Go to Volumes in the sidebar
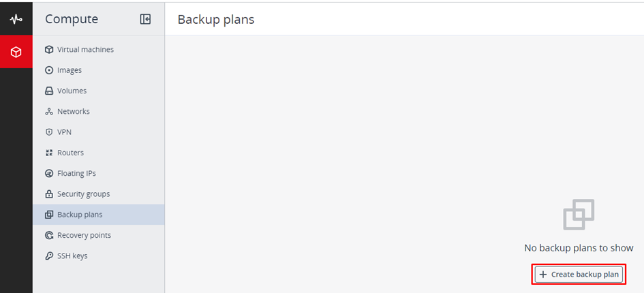Screen dimensions: 644x293 click(x=72, y=91)
